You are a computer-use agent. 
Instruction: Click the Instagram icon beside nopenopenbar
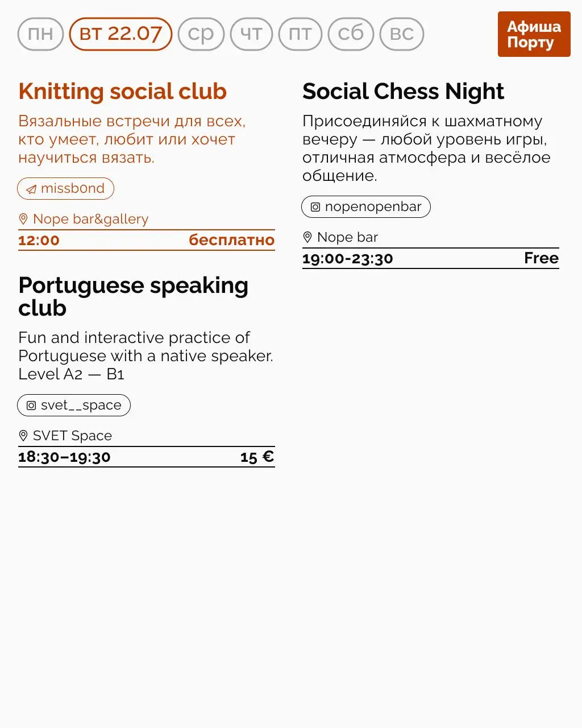(315, 207)
